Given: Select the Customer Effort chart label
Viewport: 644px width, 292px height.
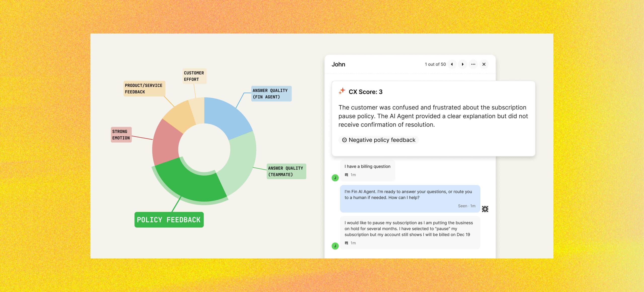Looking at the screenshot, I should pyautogui.click(x=194, y=76).
